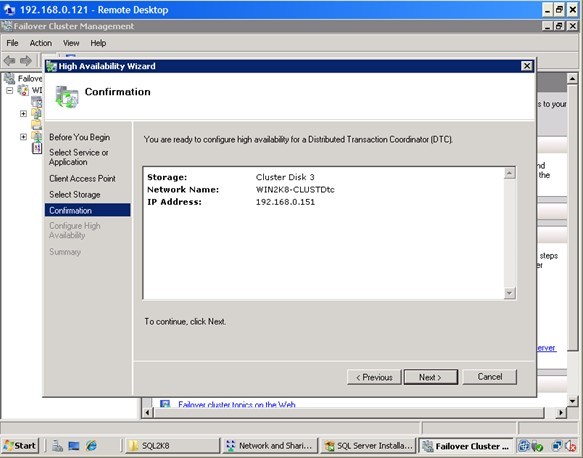The width and height of the screenshot is (583, 458).
Task: Open the View menu
Action: (x=71, y=43)
